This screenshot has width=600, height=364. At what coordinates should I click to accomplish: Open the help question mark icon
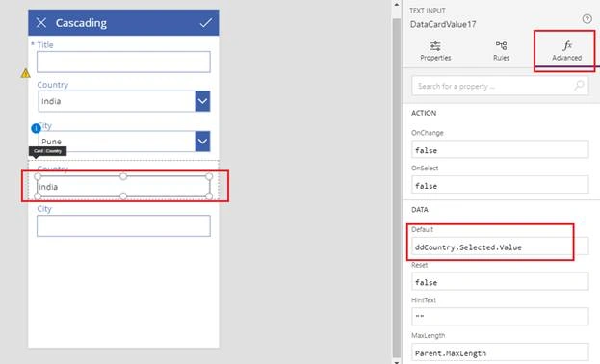(587, 18)
